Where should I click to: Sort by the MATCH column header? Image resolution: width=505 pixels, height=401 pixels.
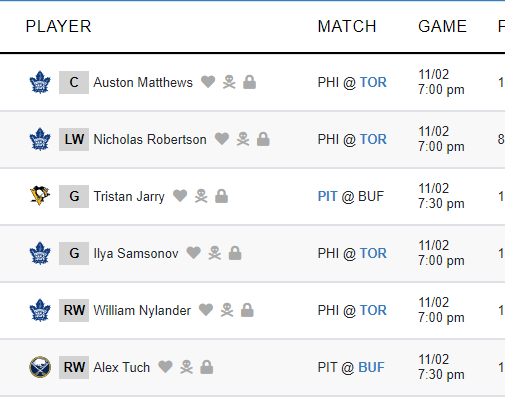click(x=347, y=26)
